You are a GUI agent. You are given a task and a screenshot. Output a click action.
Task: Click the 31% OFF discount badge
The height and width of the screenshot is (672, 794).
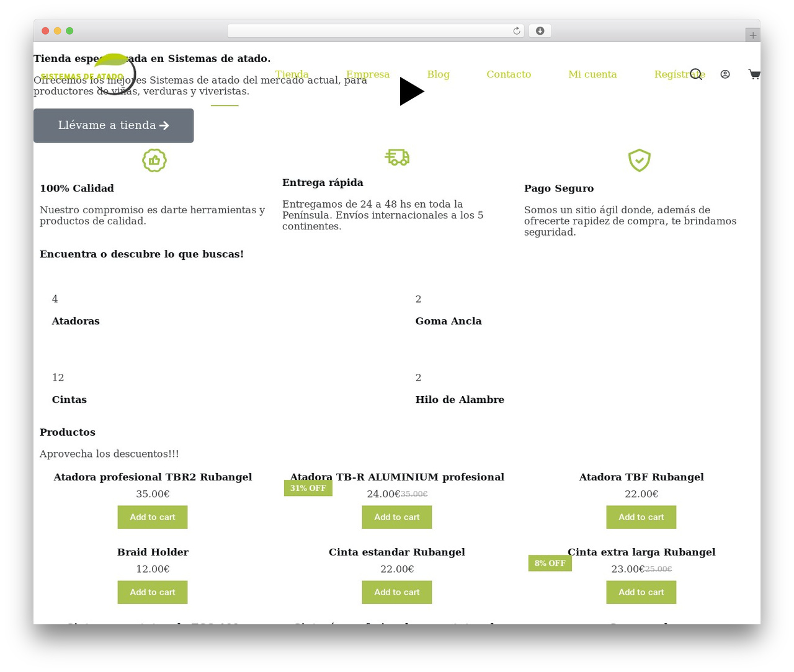point(308,489)
